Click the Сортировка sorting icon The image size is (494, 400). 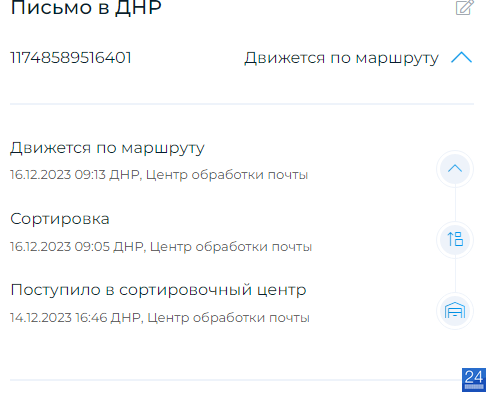[455, 240]
